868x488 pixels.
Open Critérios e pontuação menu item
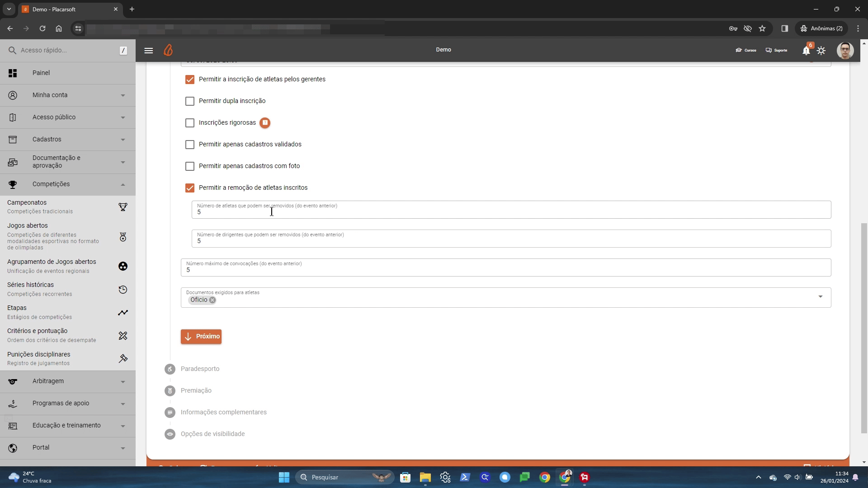coord(38,331)
